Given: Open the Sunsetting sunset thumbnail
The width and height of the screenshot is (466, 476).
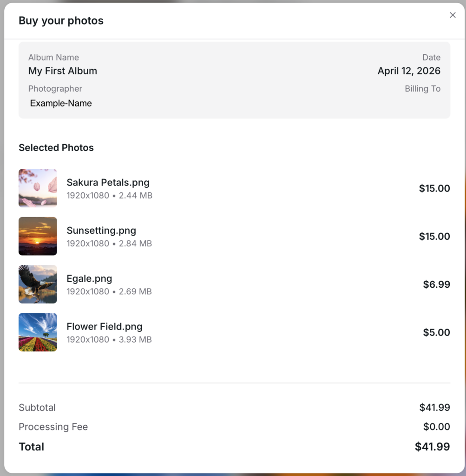Looking at the screenshot, I should 38,236.
